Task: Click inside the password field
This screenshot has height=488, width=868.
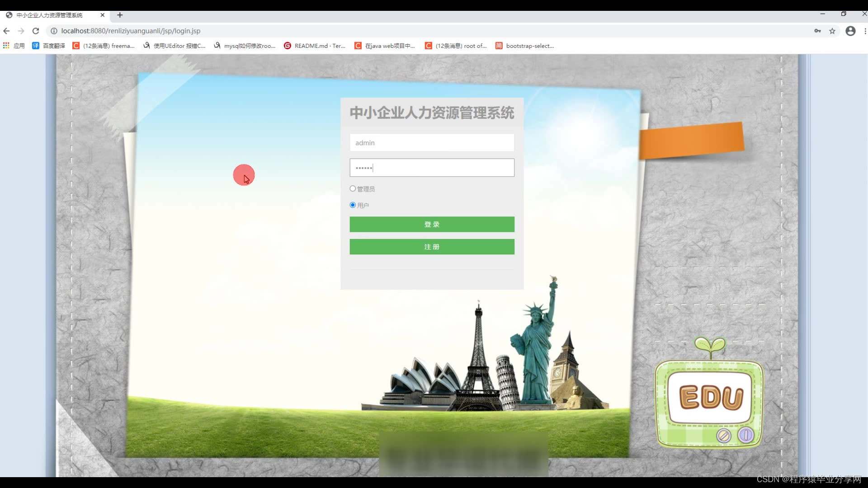Action: (x=432, y=168)
